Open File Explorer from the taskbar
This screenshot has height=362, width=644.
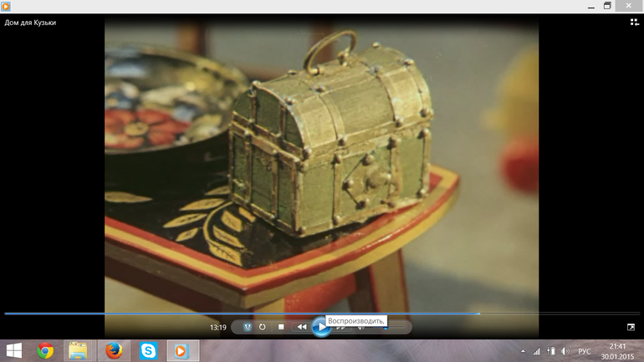click(x=78, y=351)
